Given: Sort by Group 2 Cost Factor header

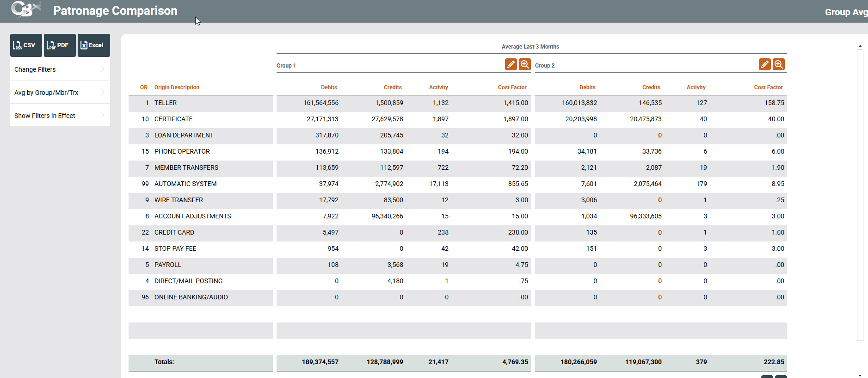Looking at the screenshot, I should (x=768, y=87).
